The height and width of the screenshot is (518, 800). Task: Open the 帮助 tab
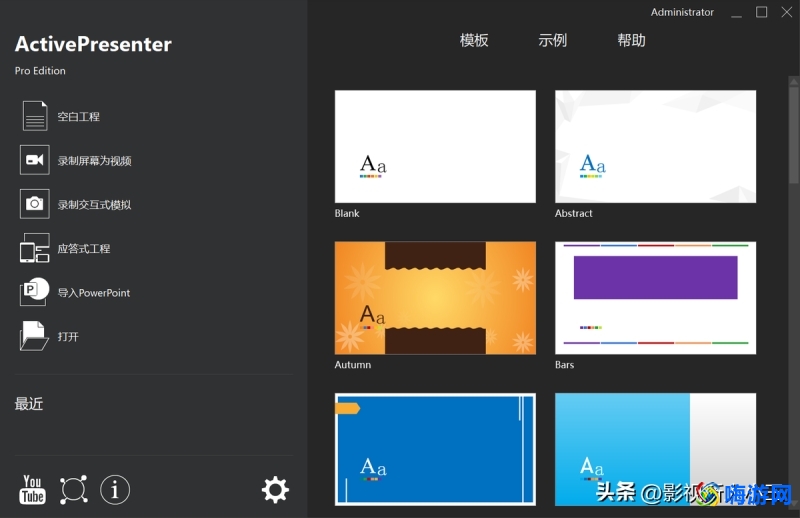pos(632,40)
